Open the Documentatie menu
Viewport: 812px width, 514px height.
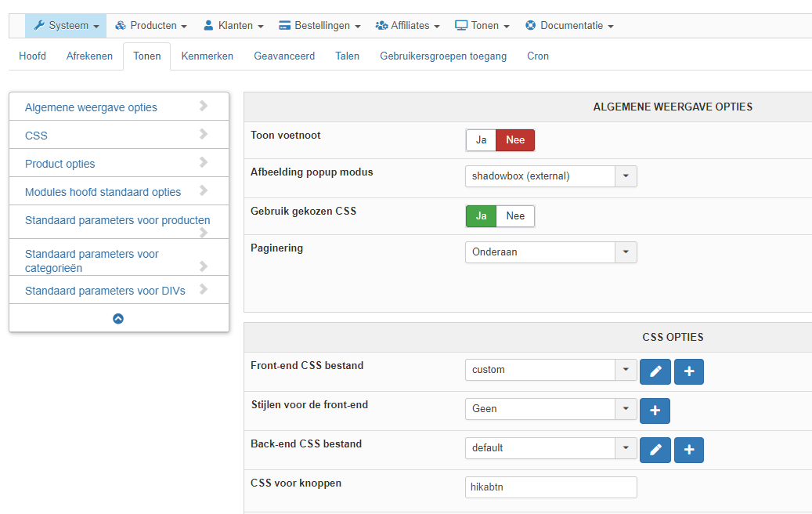tap(569, 25)
